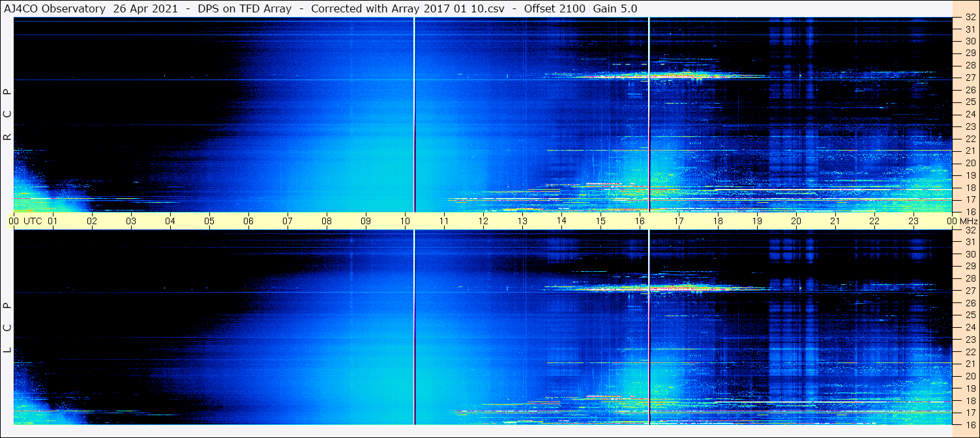Image resolution: width=980 pixels, height=438 pixels.
Task: Click the 21 MHz tick on RCP frequency scale
Action: 970,151
